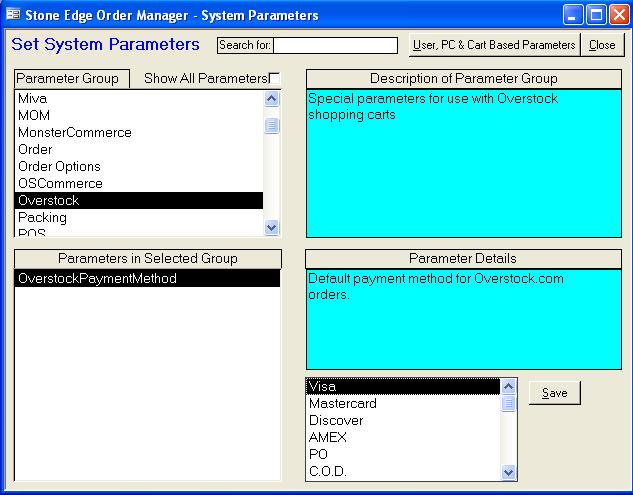
Task: Choose C.O.D. payment method
Action: [x=403, y=471]
